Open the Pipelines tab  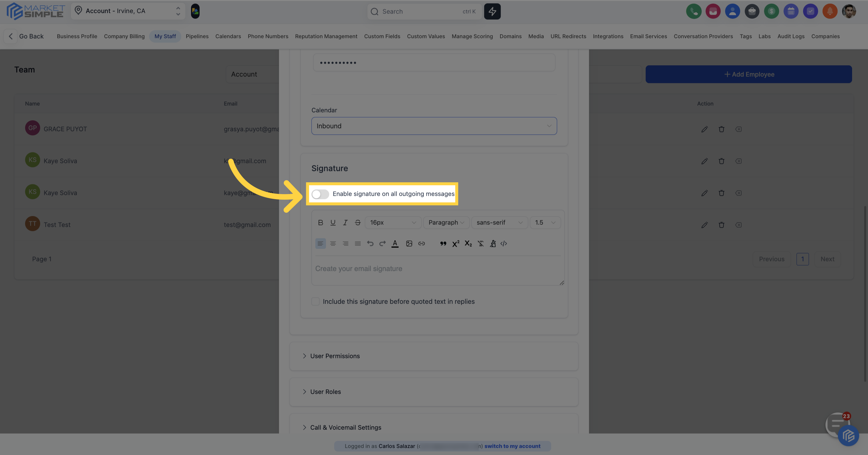pos(197,36)
